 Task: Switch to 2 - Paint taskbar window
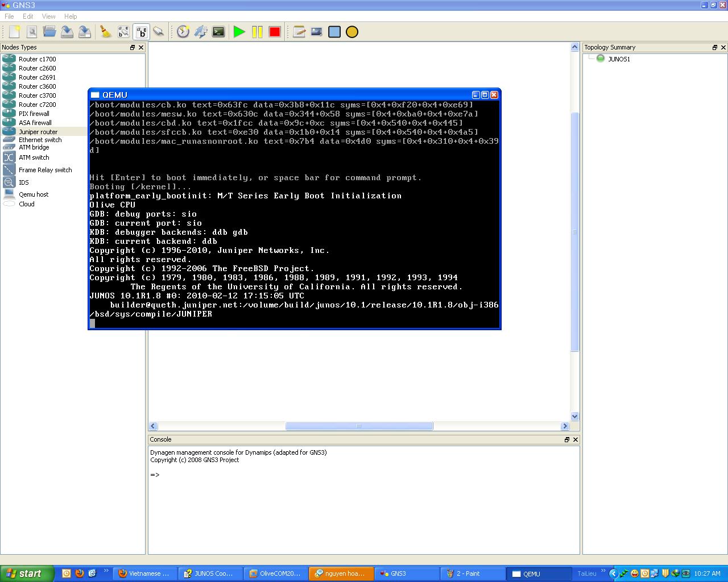click(x=472, y=574)
